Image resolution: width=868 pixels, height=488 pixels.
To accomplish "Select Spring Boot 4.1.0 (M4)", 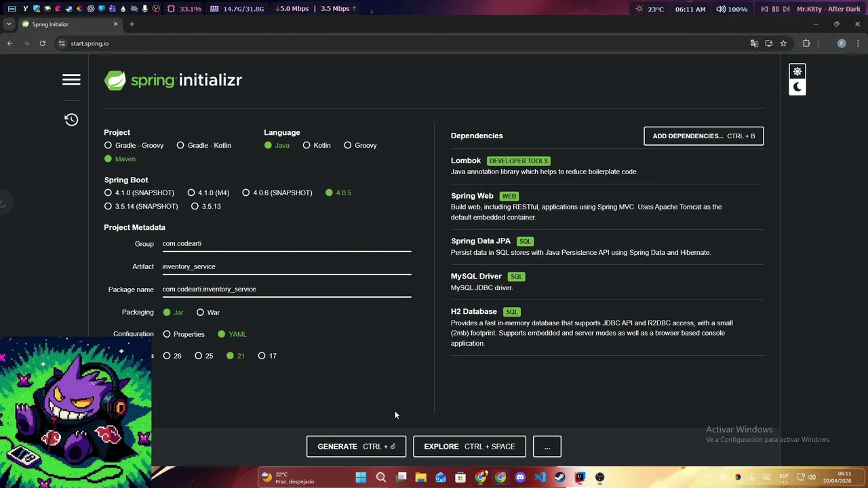I will 209,192.
